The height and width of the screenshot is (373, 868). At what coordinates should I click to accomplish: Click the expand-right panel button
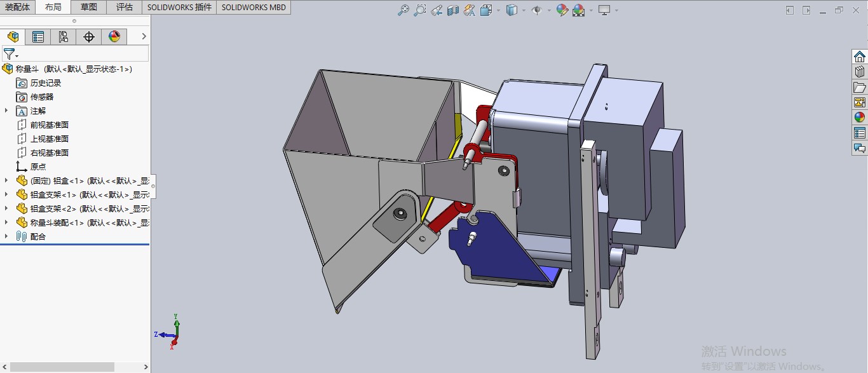(806, 10)
